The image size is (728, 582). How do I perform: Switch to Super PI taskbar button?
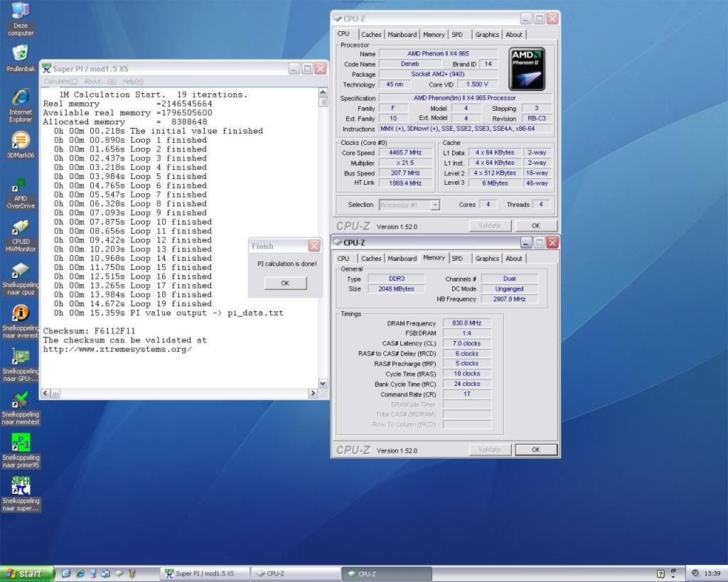203,573
